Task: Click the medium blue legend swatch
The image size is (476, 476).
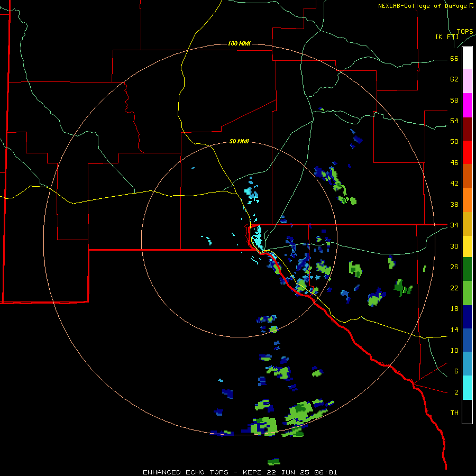Action: (x=467, y=340)
